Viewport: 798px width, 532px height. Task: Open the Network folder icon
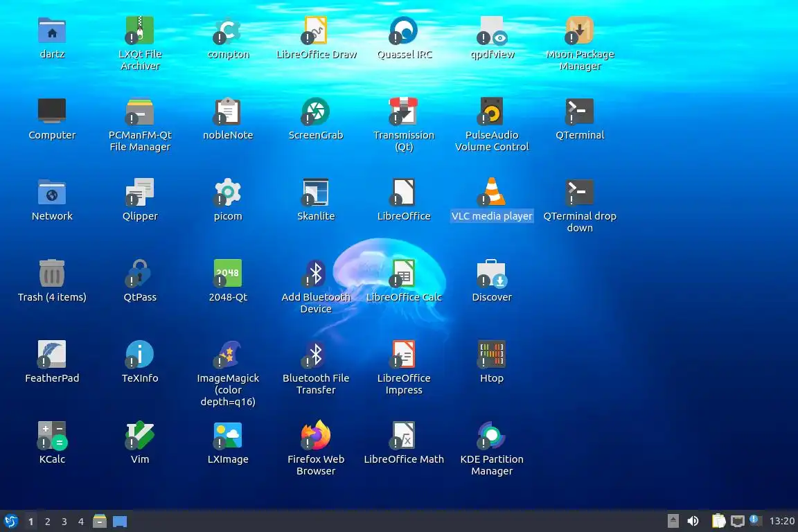52,193
